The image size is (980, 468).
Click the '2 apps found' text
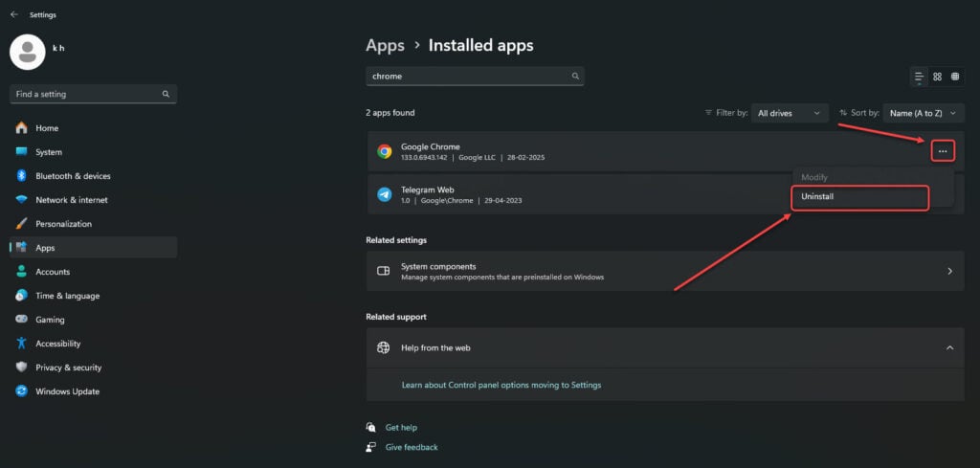[x=390, y=113]
